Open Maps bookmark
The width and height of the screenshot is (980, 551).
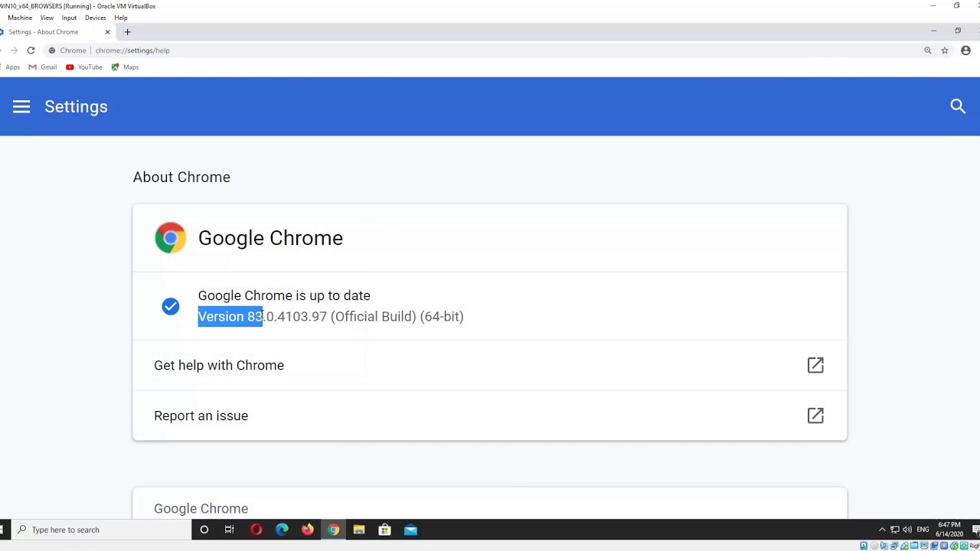(x=126, y=67)
